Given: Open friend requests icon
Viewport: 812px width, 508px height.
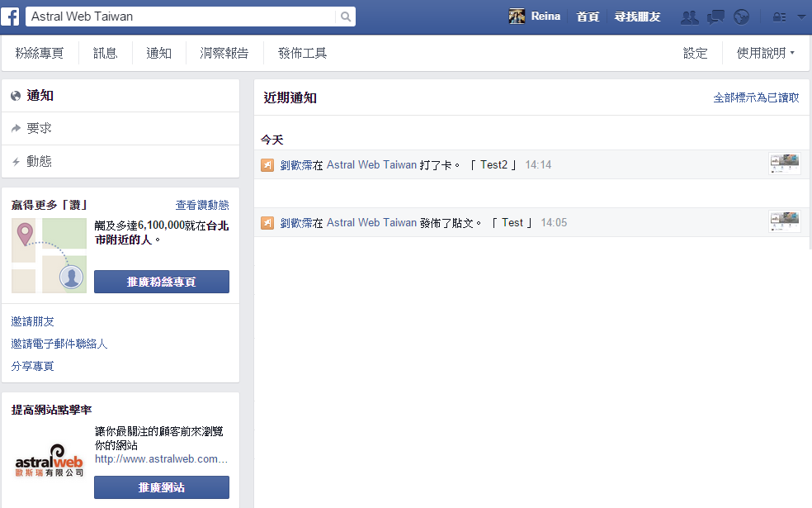Looking at the screenshot, I should (689, 17).
